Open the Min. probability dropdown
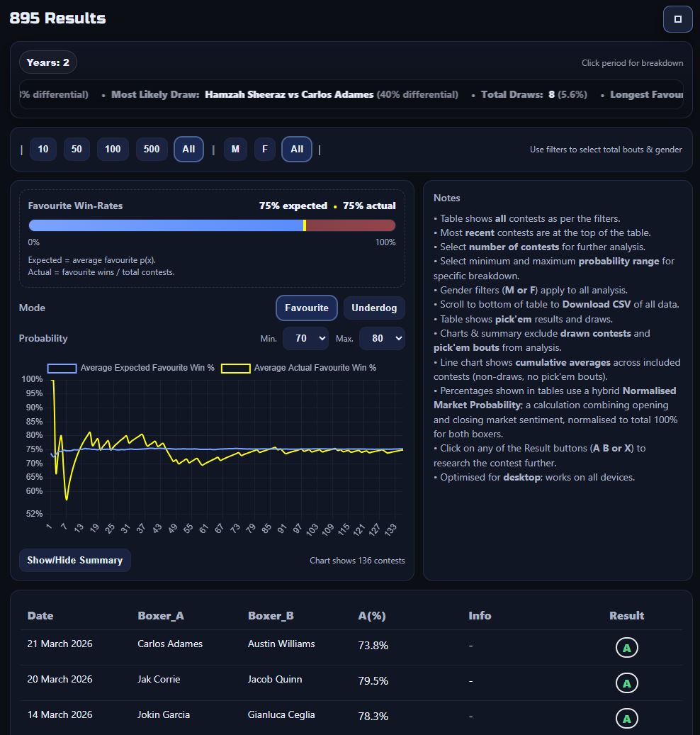Image resolution: width=700 pixels, height=735 pixels. (x=305, y=339)
